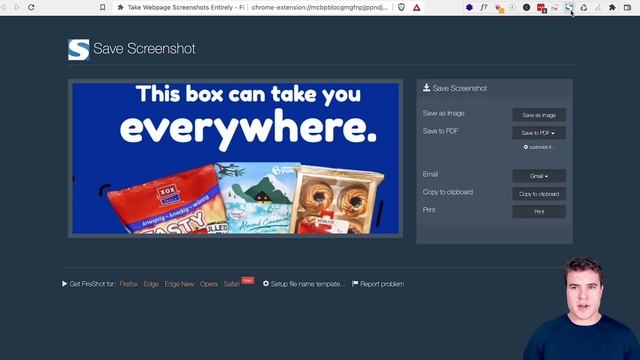Click the recycle arrows extension icon
The image size is (640, 360).
point(584,7)
